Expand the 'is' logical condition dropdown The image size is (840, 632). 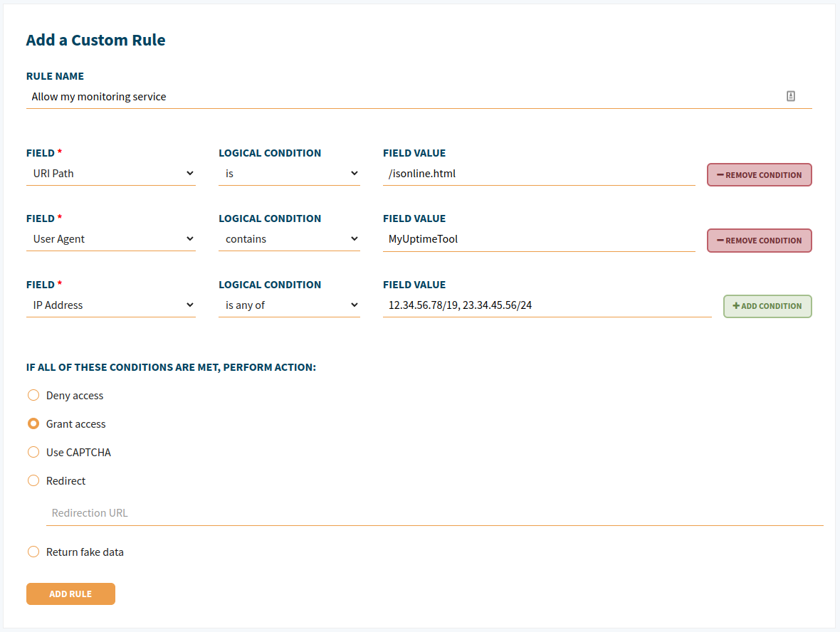289,174
